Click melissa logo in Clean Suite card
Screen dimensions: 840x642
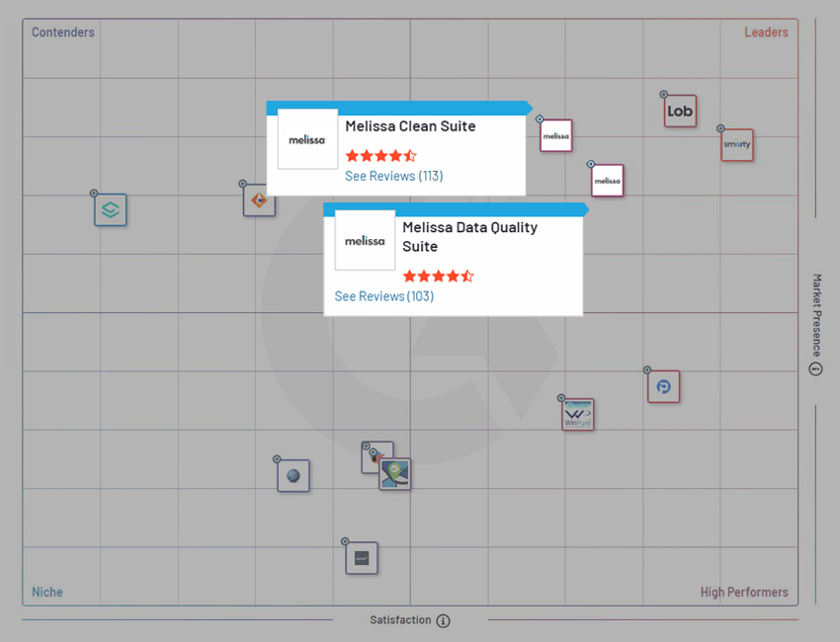(307, 139)
